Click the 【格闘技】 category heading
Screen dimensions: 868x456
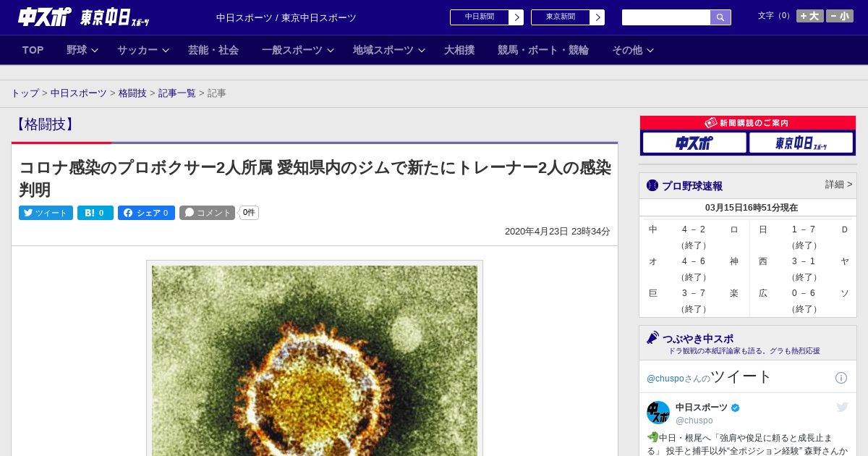pos(44,124)
